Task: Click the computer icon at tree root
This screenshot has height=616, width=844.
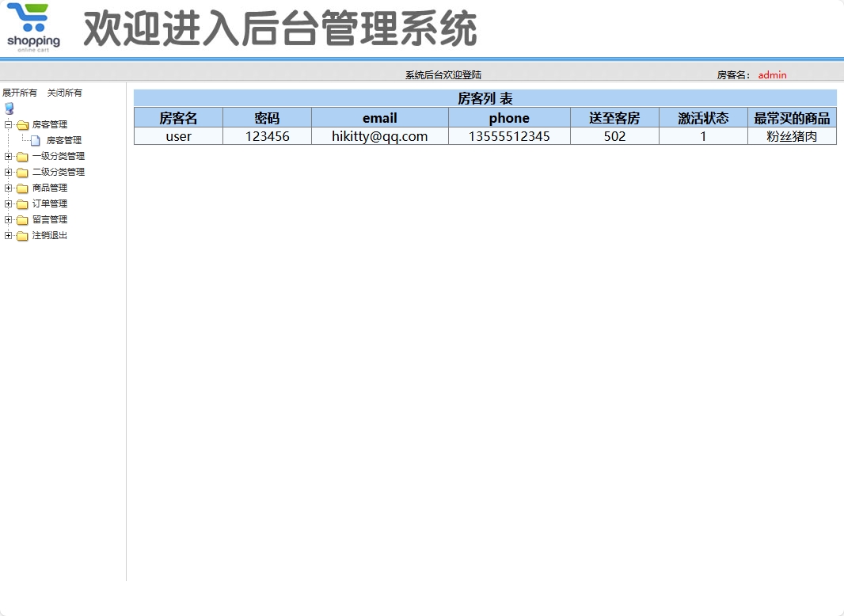Action: [9, 108]
